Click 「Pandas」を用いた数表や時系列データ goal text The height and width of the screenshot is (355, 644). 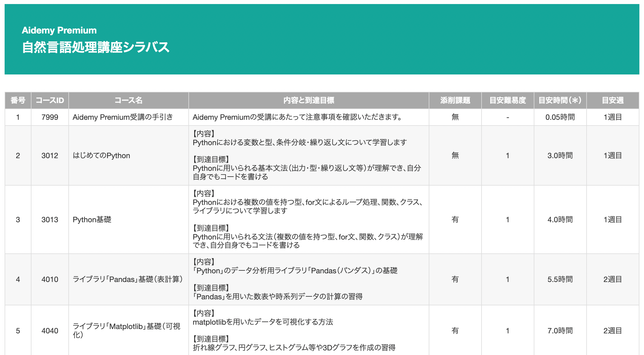(x=278, y=296)
